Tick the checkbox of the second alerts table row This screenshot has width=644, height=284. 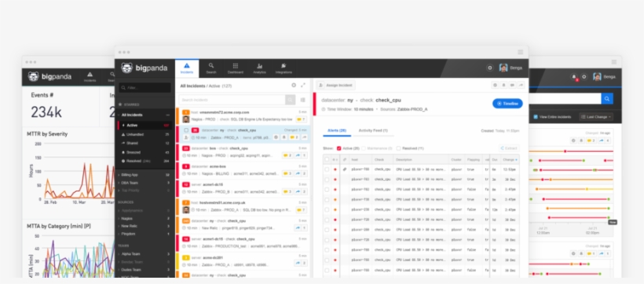[327, 179]
